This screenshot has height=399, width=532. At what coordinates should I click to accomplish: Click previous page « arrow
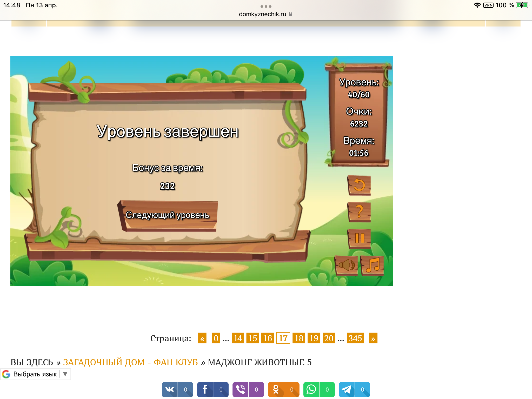pyautogui.click(x=202, y=338)
